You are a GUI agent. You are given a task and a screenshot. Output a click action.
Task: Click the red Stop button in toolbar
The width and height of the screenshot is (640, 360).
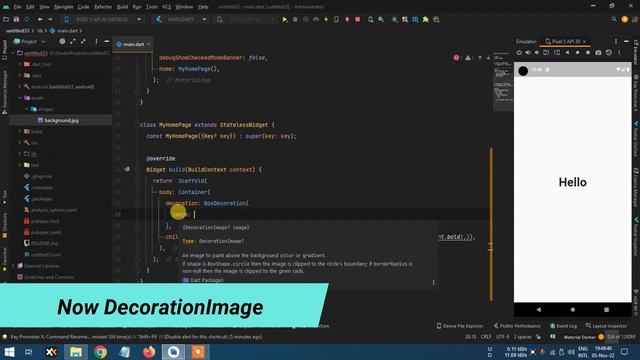[x=358, y=19]
